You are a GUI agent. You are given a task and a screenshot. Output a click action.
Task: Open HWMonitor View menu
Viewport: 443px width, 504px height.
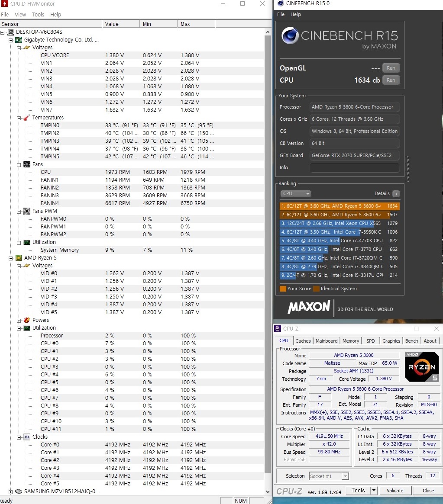[20, 14]
